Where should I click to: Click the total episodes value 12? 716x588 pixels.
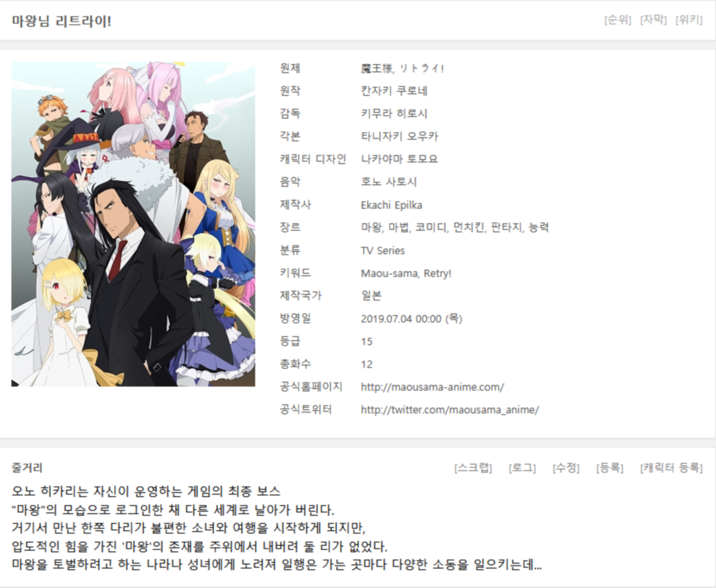point(367,365)
